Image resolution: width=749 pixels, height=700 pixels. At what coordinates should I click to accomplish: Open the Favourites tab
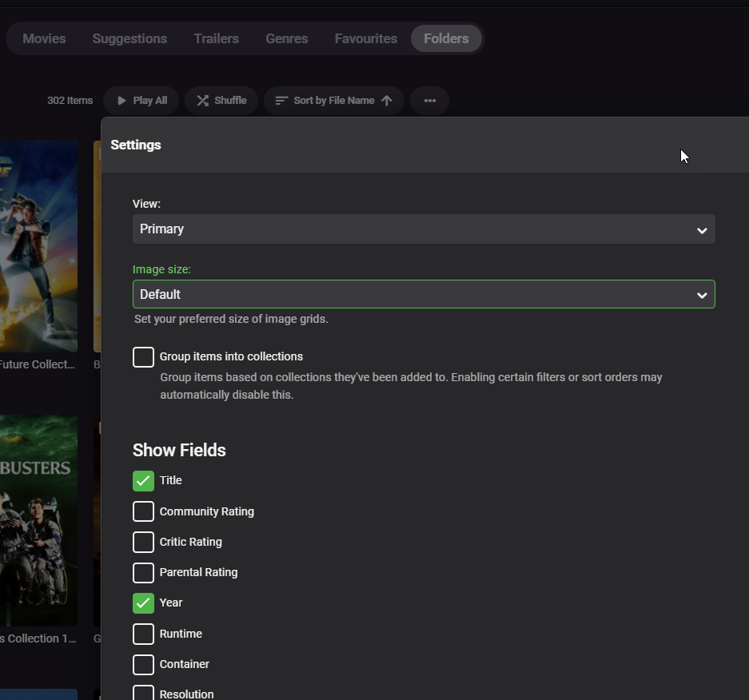(365, 38)
